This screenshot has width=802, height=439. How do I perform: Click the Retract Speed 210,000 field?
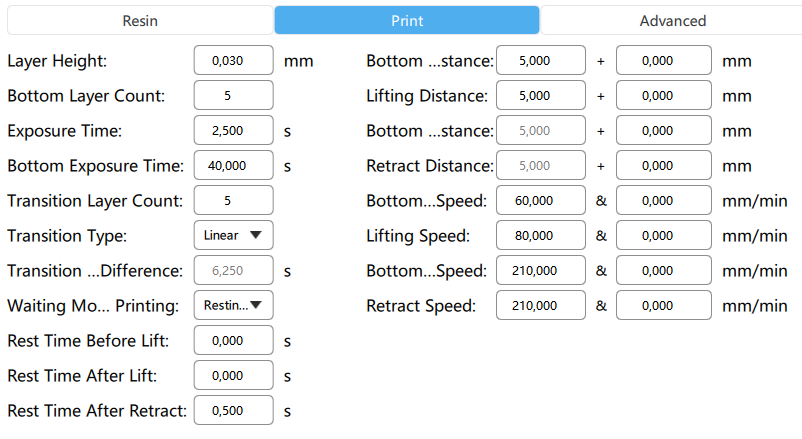(x=541, y=305)
